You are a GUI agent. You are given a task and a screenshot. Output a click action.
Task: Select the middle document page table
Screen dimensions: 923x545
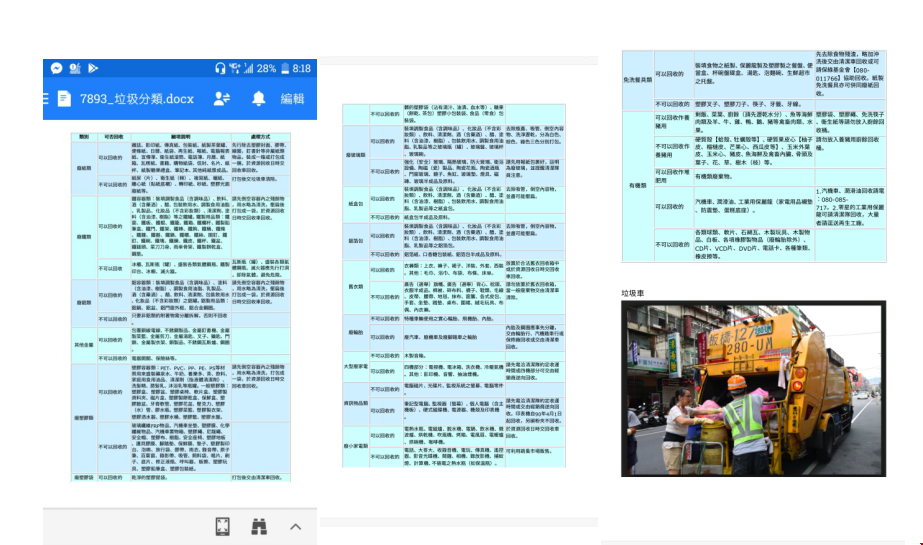(x=455, y=310)
